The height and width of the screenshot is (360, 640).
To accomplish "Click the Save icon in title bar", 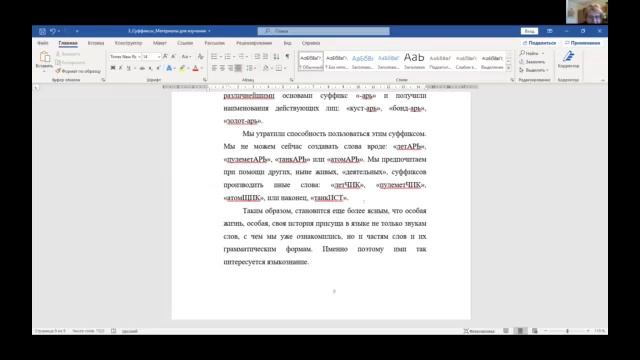I will pos(42,31).
